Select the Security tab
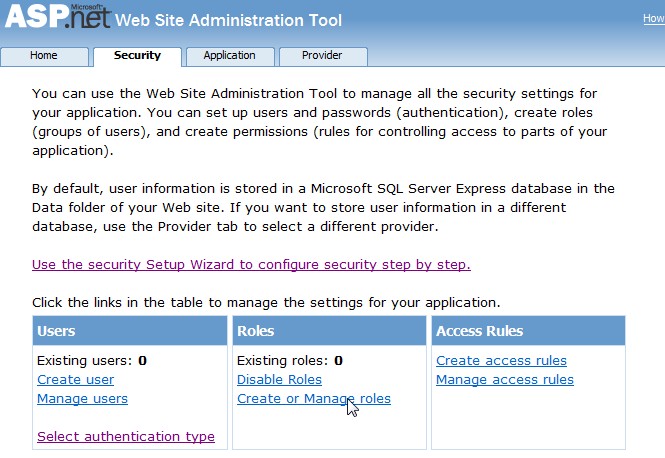The height and width of the screenshot is (458, 665). (x=137, y=56)
